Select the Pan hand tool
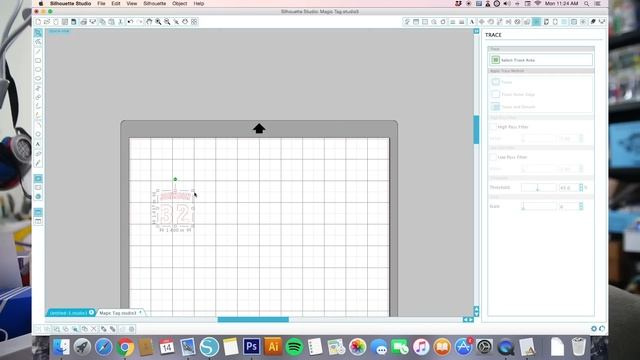640x360 pixels. pyautogui.click(x=149, y=22)
